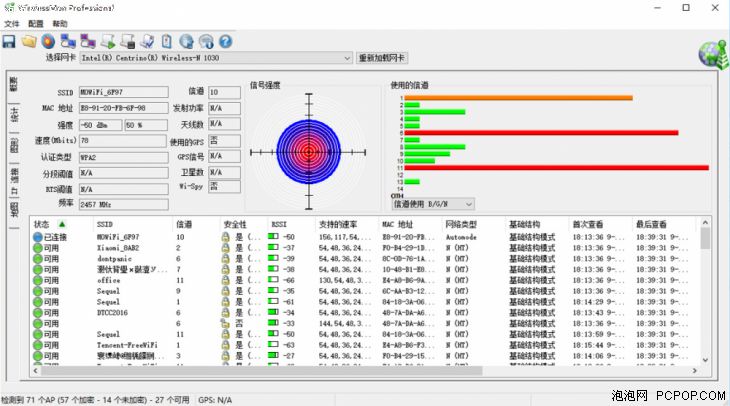Click the SSID field showing MDWiFi_6F97

click(123, 92)
